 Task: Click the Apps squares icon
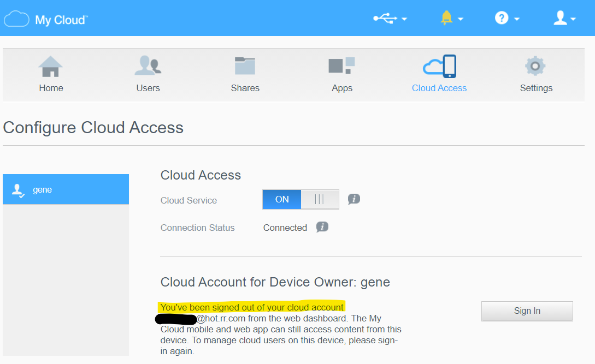click(x=342, y=65)
